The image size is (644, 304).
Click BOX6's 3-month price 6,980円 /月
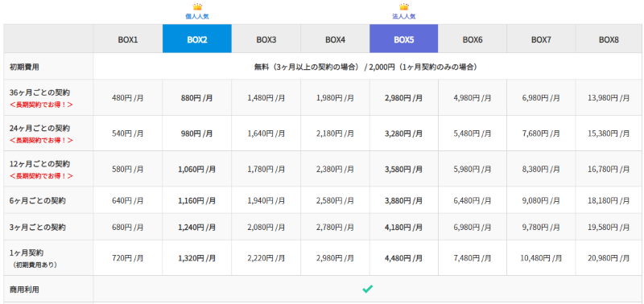click(x=473, y=228)
